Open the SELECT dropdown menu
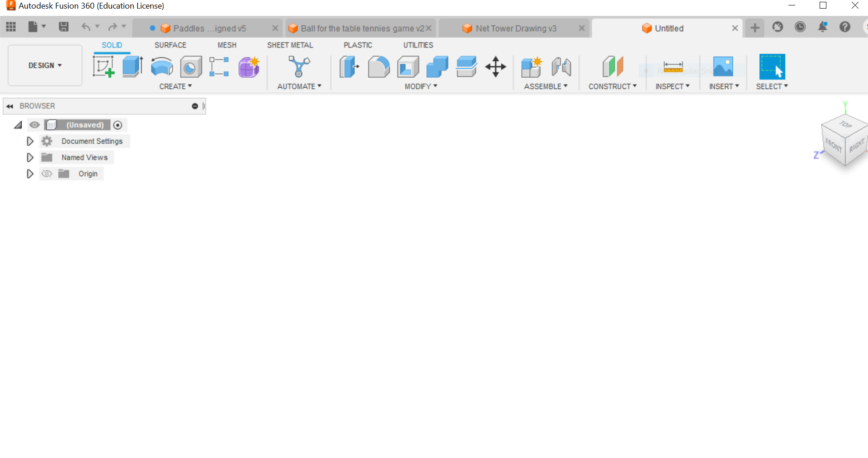Image resolution: width=868 pixels, height=458 pixels. point(772,86)
